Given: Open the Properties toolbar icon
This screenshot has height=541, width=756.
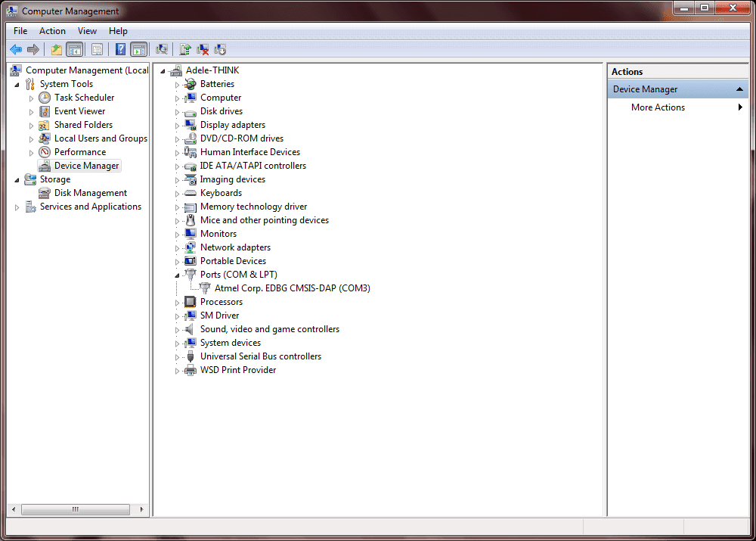Looking at the screenshot, I should pos(98,50).
